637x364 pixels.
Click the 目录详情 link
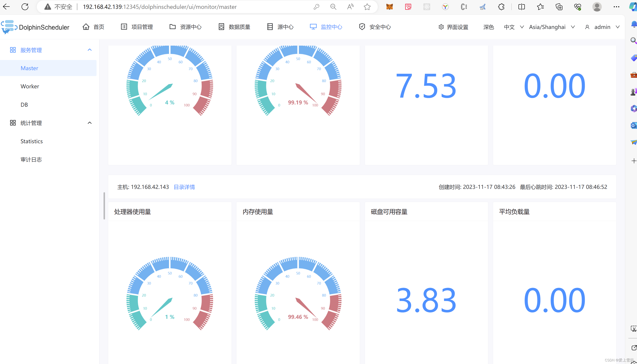pos(184,187)
